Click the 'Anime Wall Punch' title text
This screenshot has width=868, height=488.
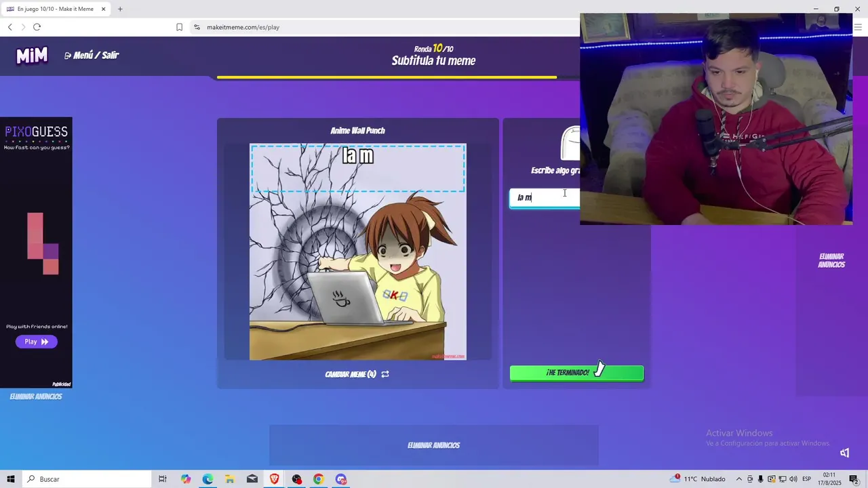(x=357, y=131)
